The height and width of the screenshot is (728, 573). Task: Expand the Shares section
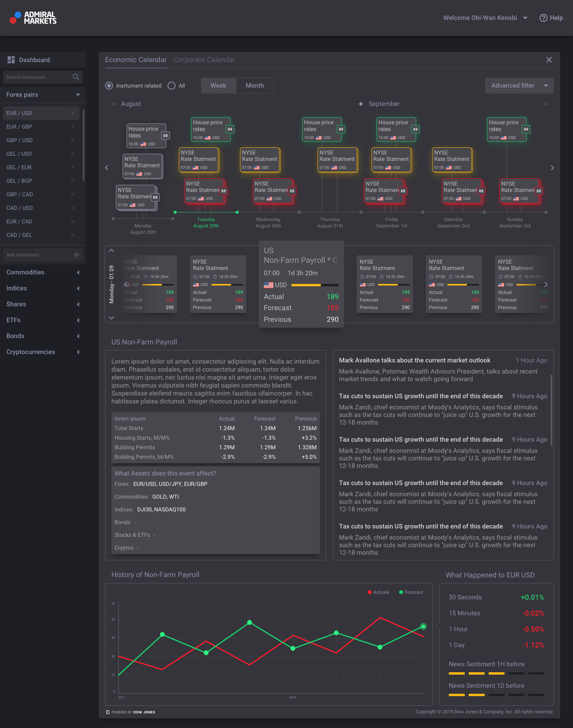[78, 304]
